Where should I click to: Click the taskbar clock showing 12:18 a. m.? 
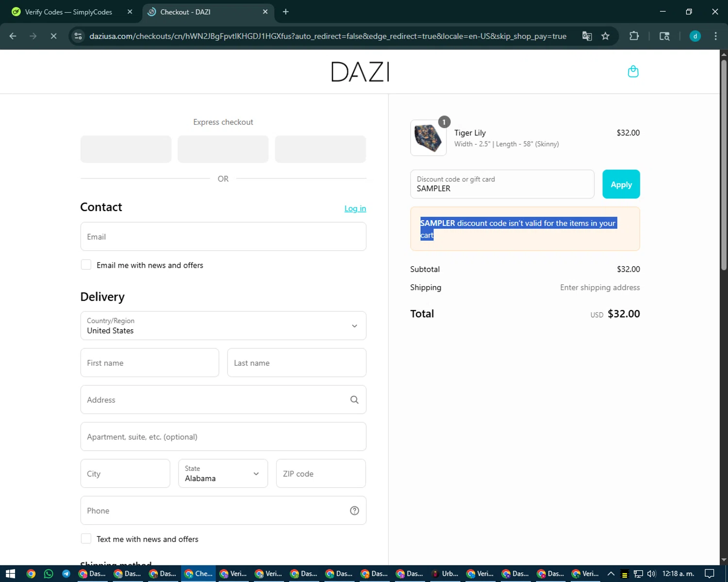678,574
